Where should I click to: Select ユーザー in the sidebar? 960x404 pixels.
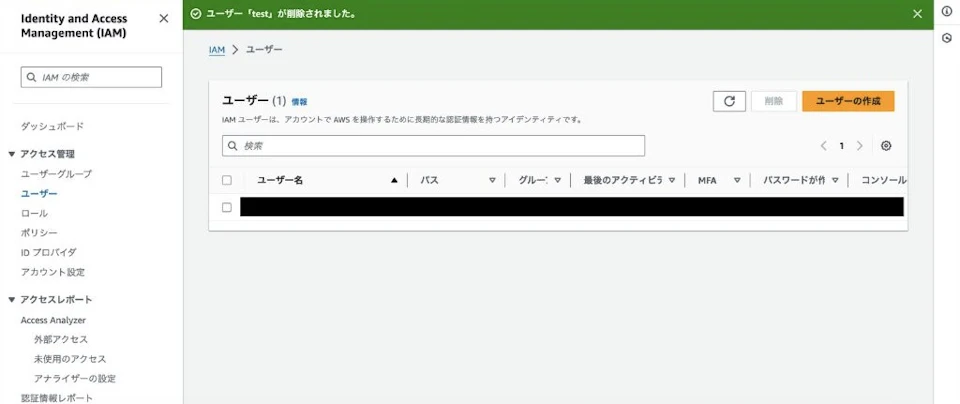point(39,193)
